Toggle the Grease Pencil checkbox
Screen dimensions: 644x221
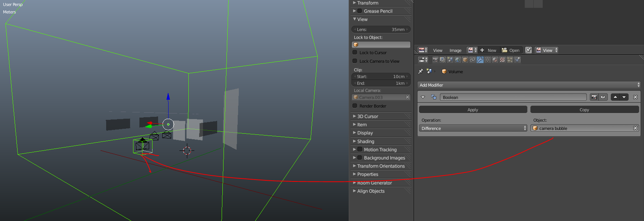click(360, 11)
